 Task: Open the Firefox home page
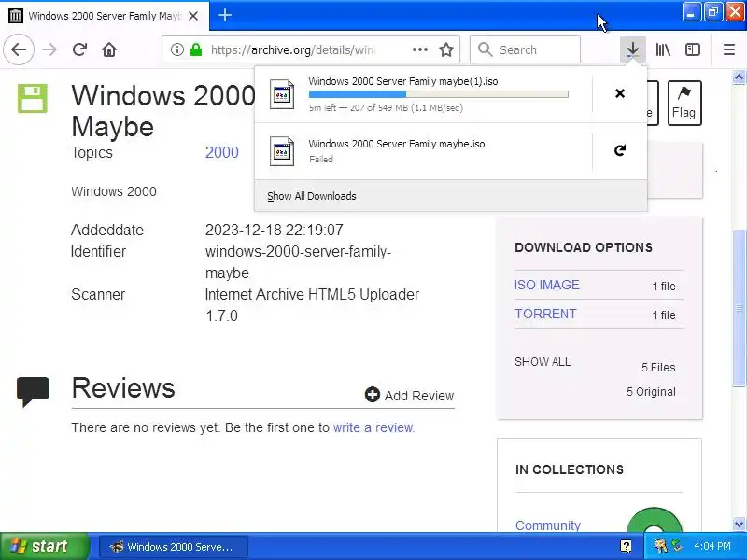click(x=109, y=49)
